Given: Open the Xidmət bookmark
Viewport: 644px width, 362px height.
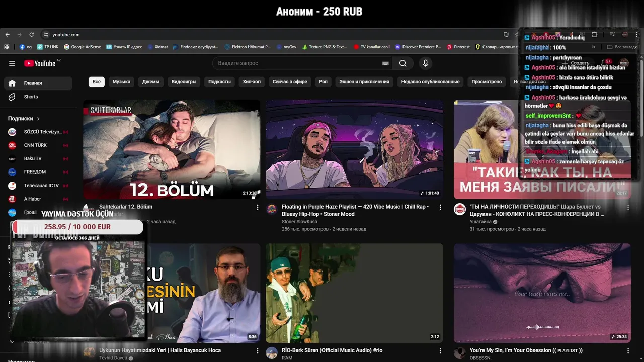Looking at the screenshot, I should click(158, 47).
